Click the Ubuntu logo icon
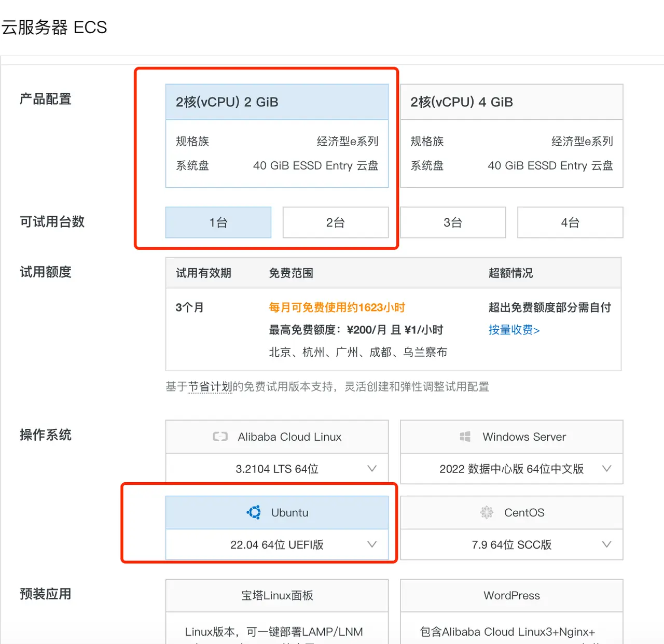Viewport: 664px width, 644px height. tap(253, 512)
